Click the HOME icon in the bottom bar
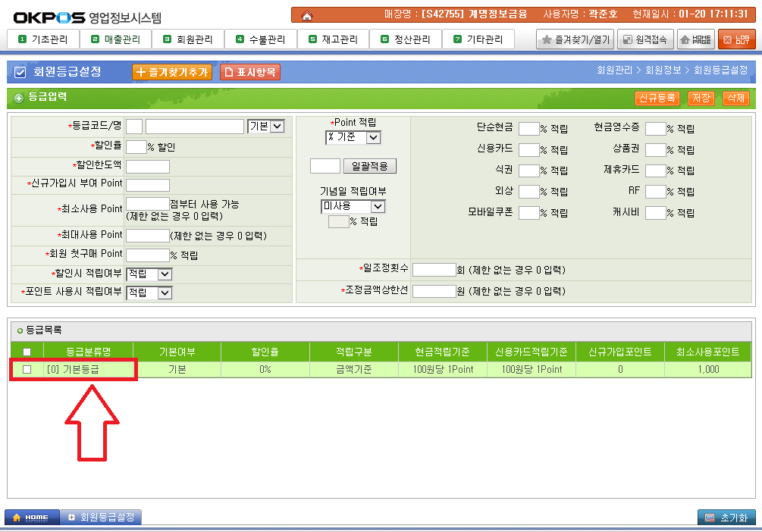Image resolution: width=762 pixels, height=532 pixels. click(30, 518)
